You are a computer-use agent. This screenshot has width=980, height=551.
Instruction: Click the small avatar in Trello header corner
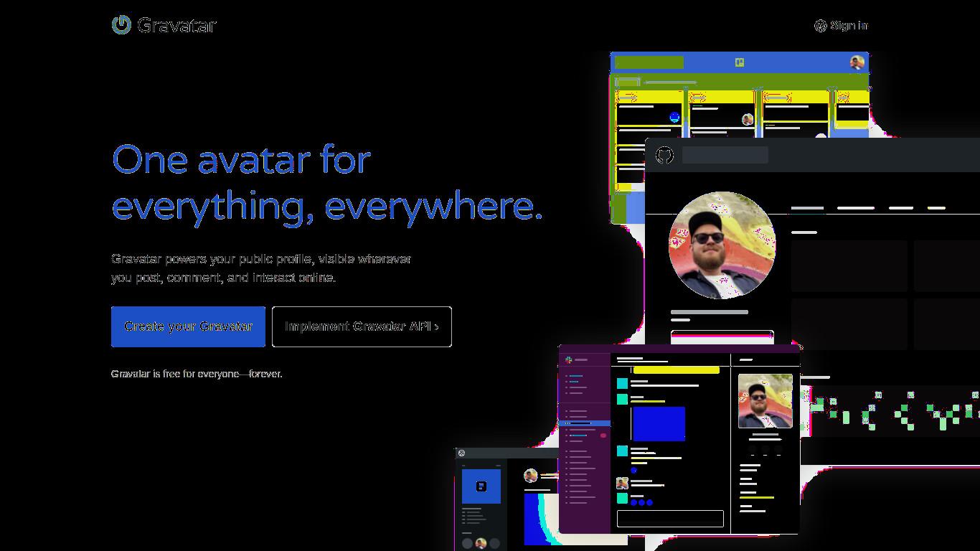click(857, 62)
